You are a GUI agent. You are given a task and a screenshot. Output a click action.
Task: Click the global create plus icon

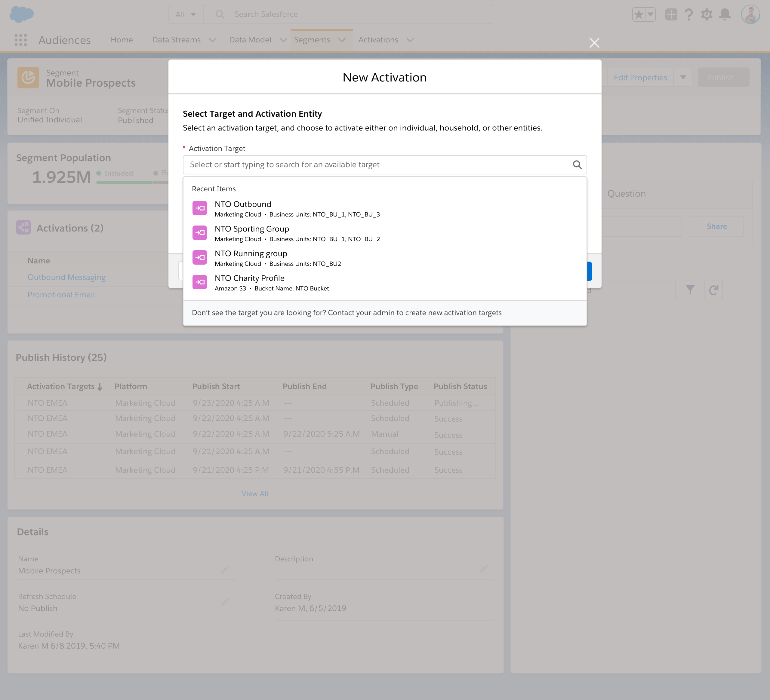point(671,14)
